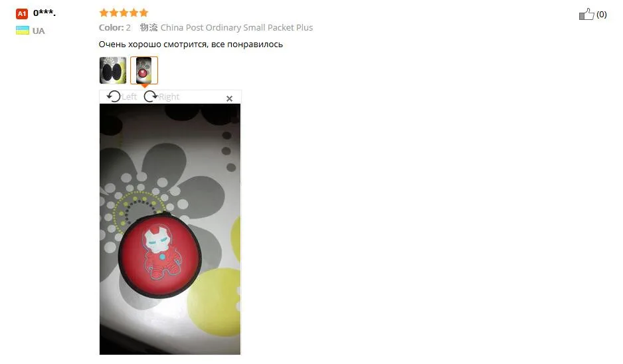Click the thumbs-up helpful icon
Screen dimensions: 623x364
(586, 15)
